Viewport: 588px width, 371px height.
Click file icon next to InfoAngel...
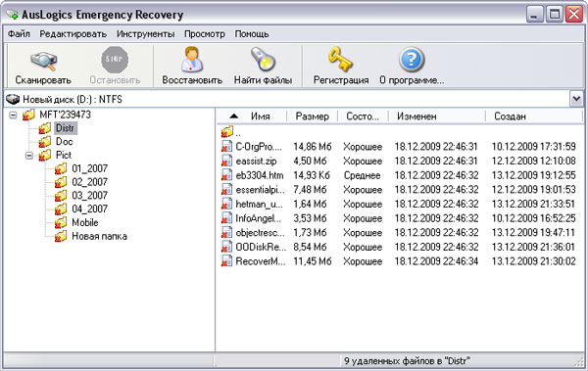coord(226,218)
